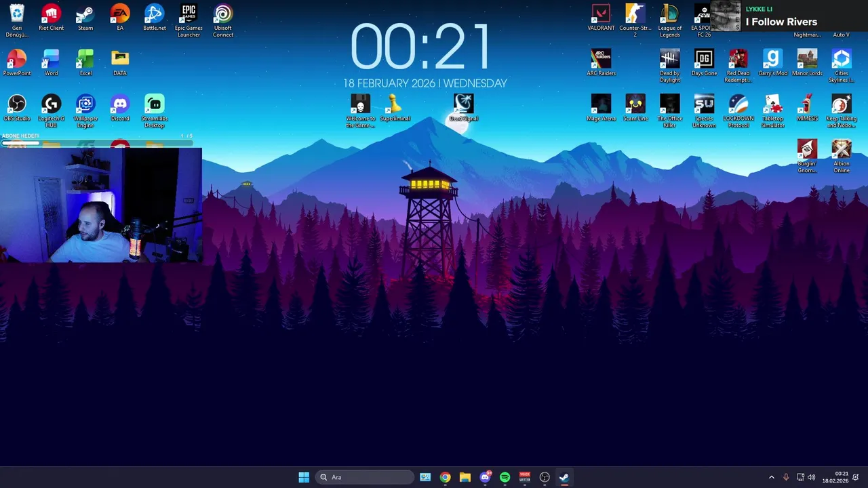
Task: Switch to Steam in the taskbar
Action: point(564,477)
